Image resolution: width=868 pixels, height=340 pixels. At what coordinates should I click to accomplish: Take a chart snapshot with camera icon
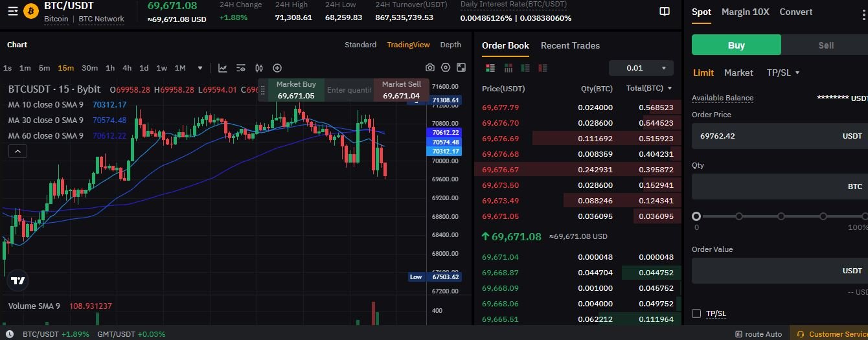430,68
